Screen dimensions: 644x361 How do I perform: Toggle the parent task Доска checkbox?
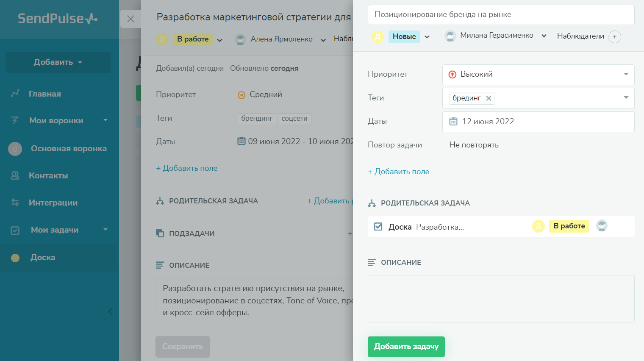pos(378,227)
